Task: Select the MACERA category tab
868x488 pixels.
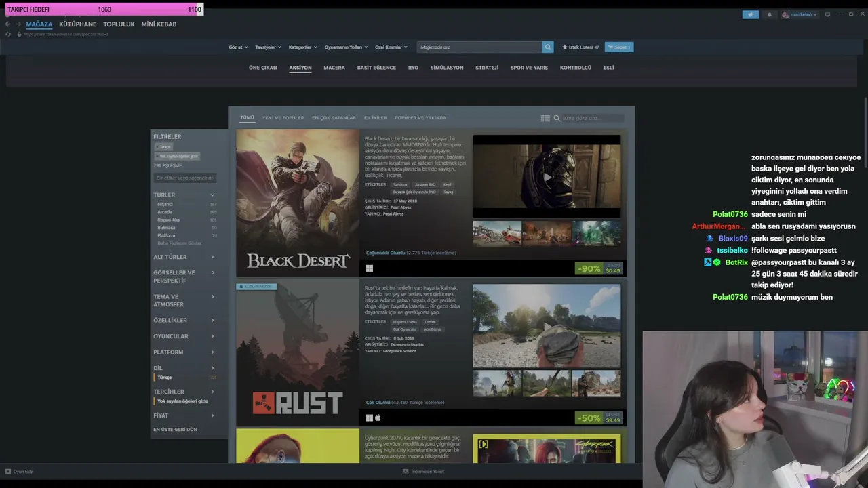Action: click(x=334, y=68)
